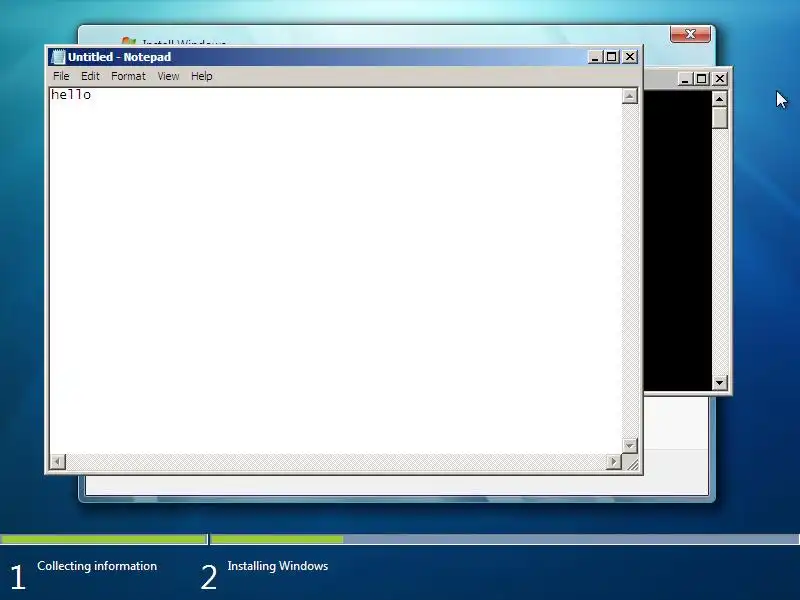Screen dimensions: 800x600
Task: Click the Notepad vertical scrollbar up arrow
Action: coord(630,96)
